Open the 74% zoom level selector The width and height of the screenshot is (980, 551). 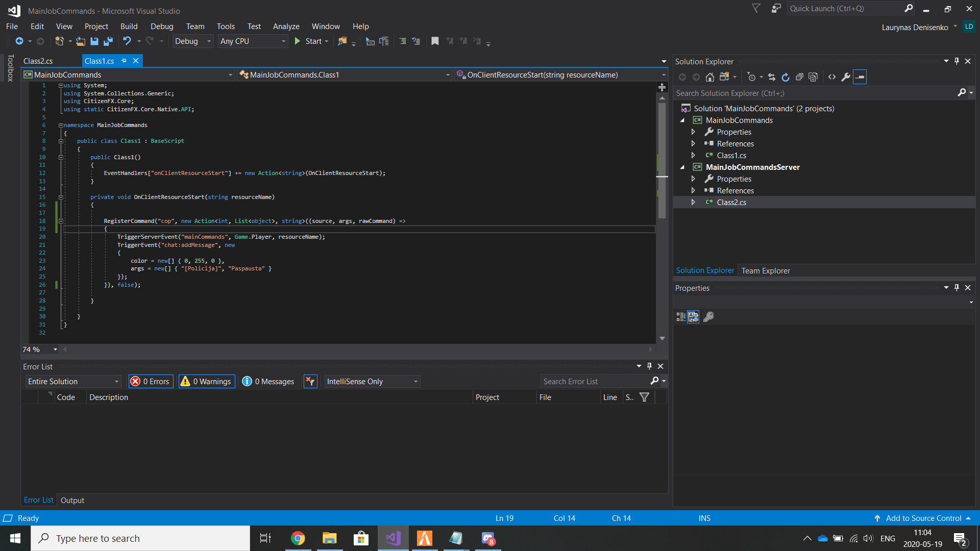tap(39, 349)
